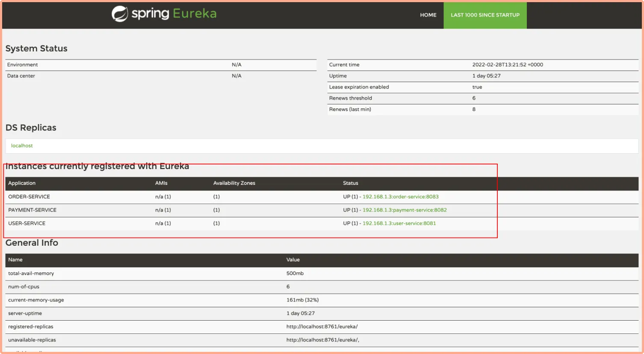
Task: Click the Data center row label
Action: coord(21,76)
